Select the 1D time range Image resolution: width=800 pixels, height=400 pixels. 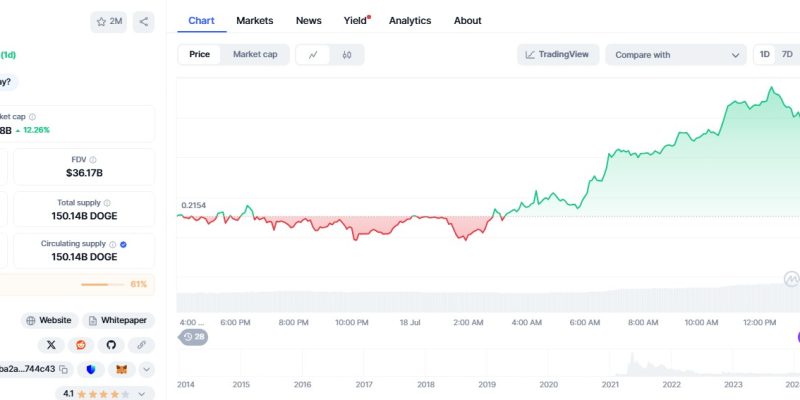click(765, 55)
